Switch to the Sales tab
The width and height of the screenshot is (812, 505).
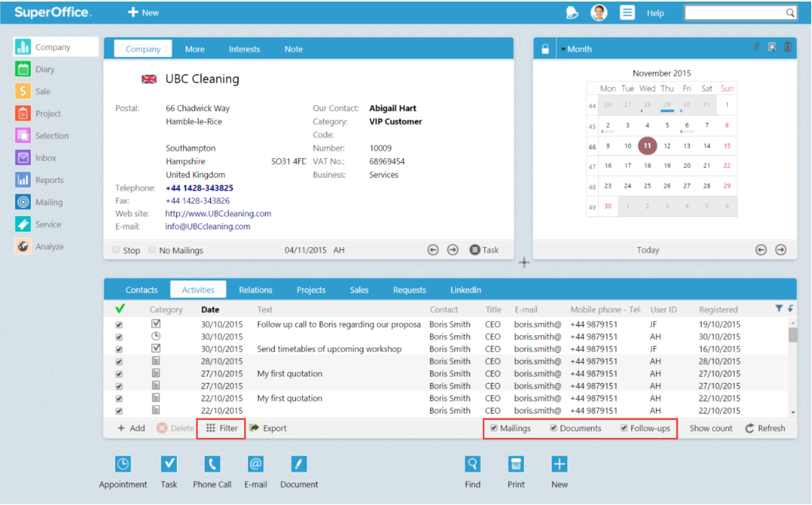click(x=359, y=290)
